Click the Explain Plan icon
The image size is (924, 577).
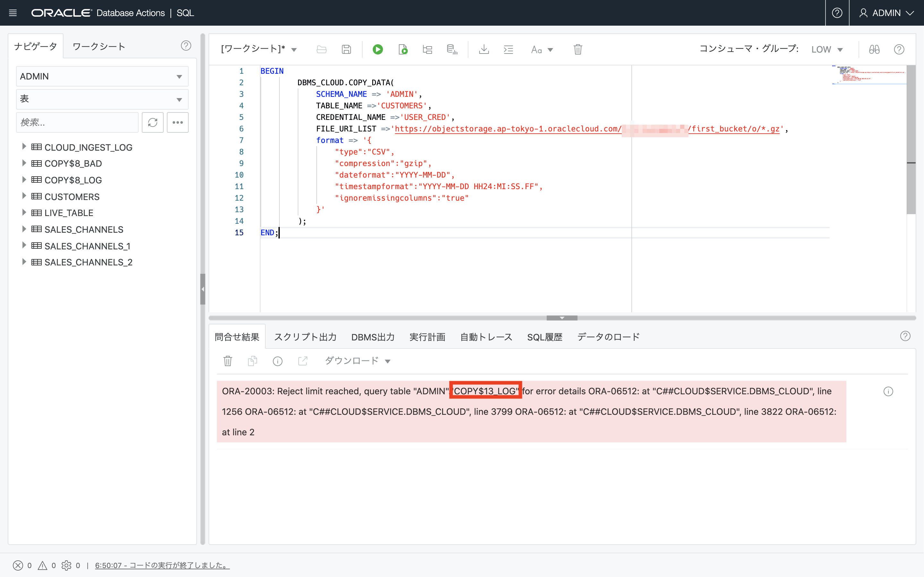pyautogui.click(x=427, y=49)
